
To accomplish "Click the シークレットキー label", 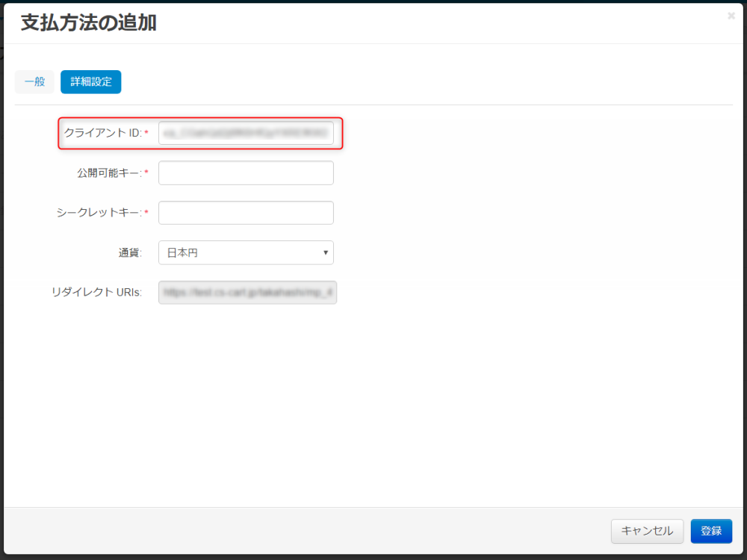I will pyautogui.click(x=99, y=213).
